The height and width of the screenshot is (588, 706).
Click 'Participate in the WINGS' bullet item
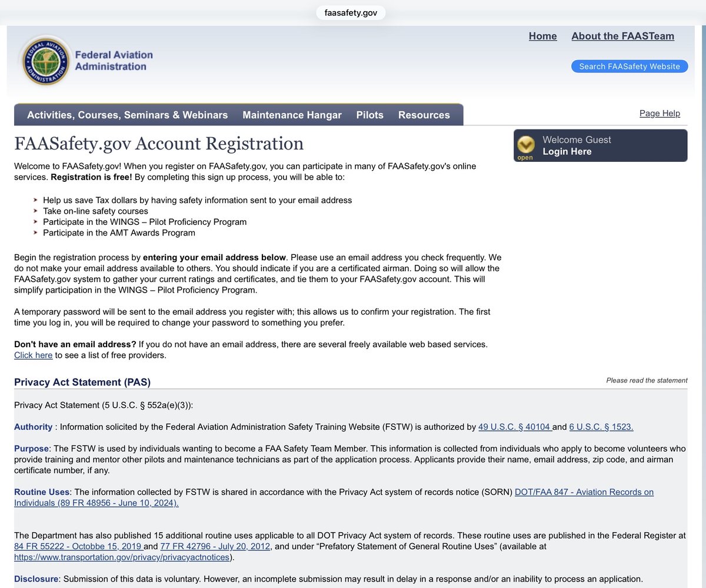(145, 222)
